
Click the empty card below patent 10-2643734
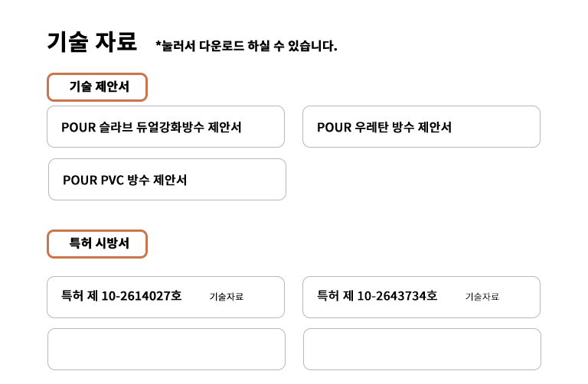point(423,349)
